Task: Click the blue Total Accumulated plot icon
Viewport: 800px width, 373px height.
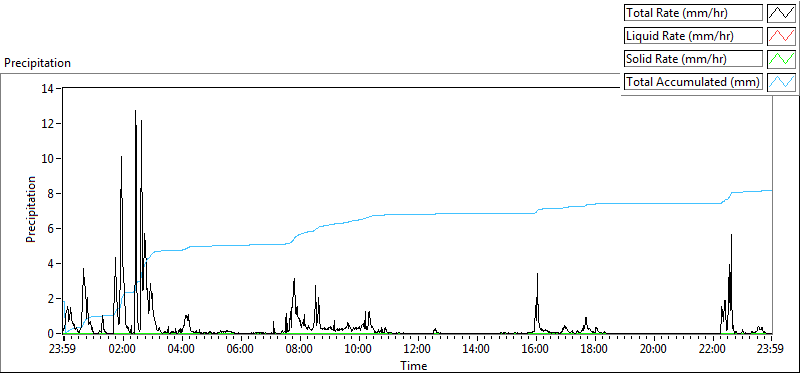Action: click(782, 82)
